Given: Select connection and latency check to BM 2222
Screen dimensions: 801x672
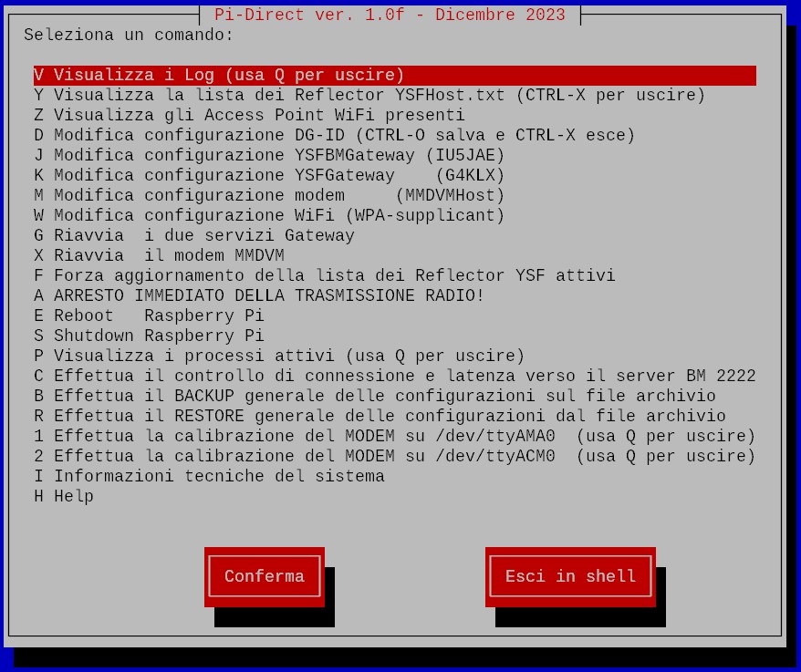Looking at the screenshot, I should click(394, 376).
